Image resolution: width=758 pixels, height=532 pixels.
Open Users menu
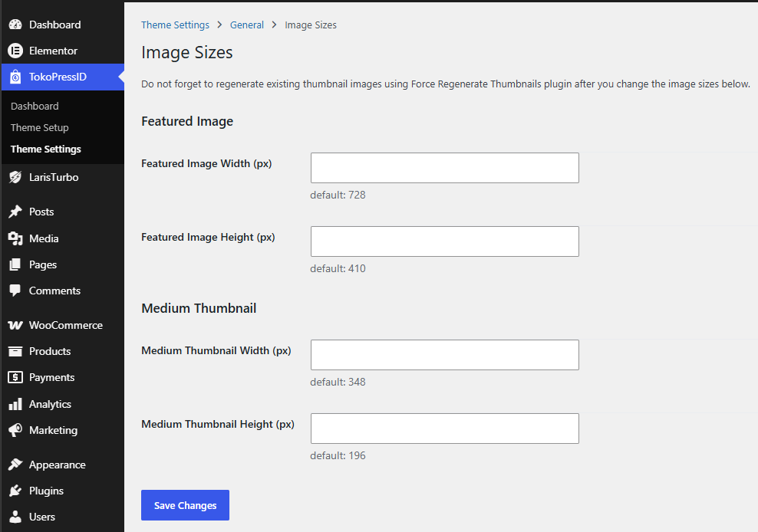[63, 517]
